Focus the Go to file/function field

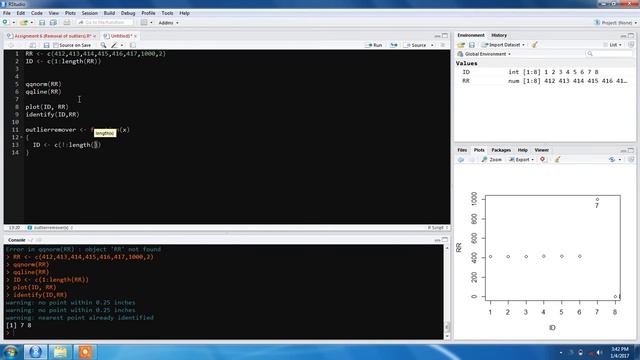point(105,22)
